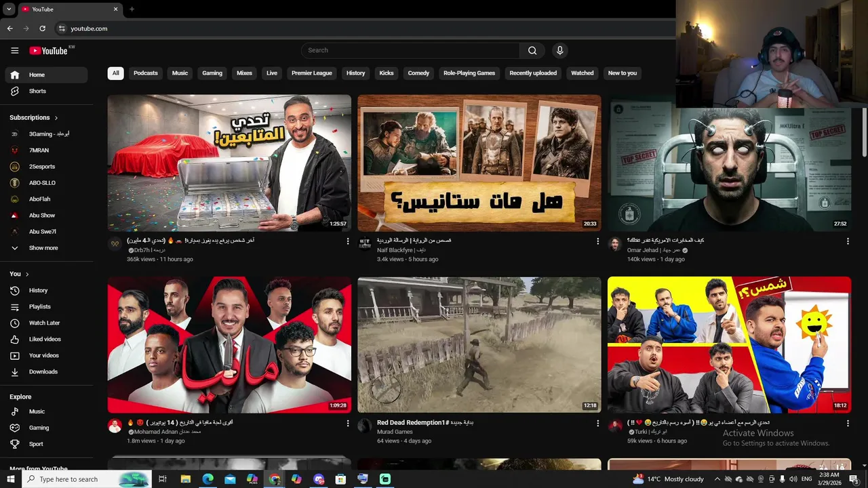Open new browser tab with plus button
The width and height of the screenshot is (868, 488).
(132, 9)
